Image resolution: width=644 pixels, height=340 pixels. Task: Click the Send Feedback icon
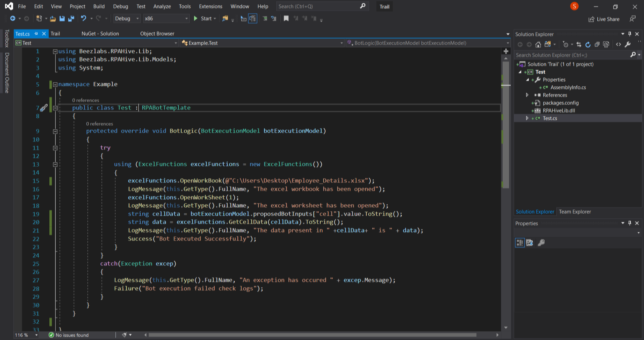click(x=633, y=19)
